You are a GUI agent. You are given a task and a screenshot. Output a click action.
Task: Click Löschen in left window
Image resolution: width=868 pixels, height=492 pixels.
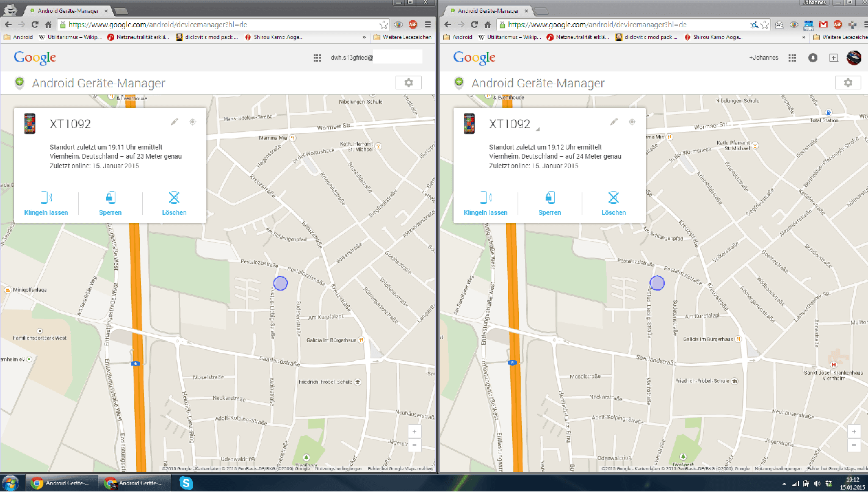[174, 204]
